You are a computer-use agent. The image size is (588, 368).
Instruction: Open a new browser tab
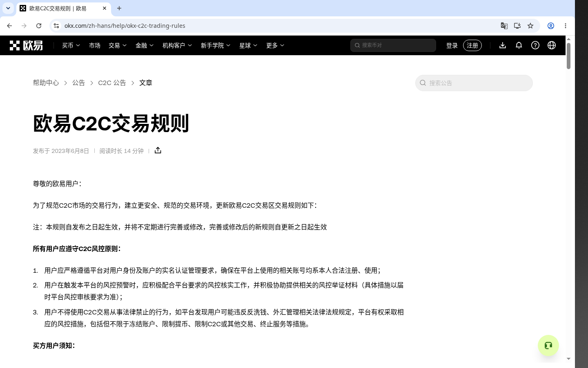tap(119, 8)
